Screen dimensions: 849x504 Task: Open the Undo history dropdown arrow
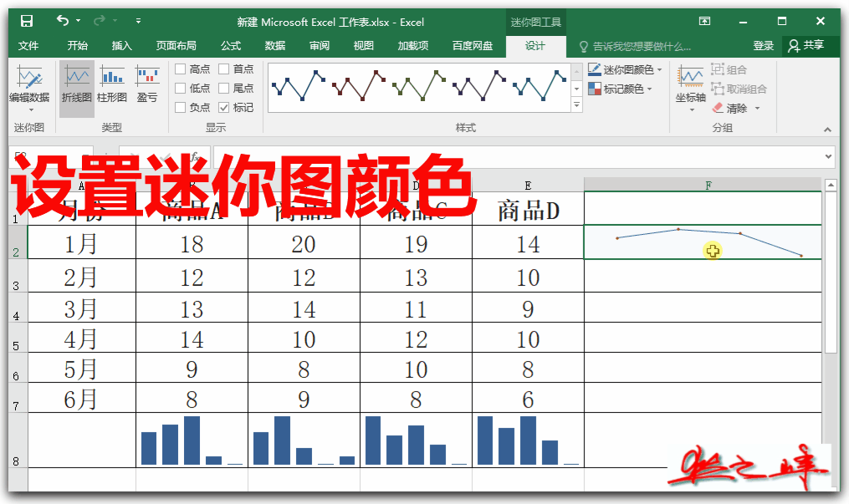pos(79,21)
